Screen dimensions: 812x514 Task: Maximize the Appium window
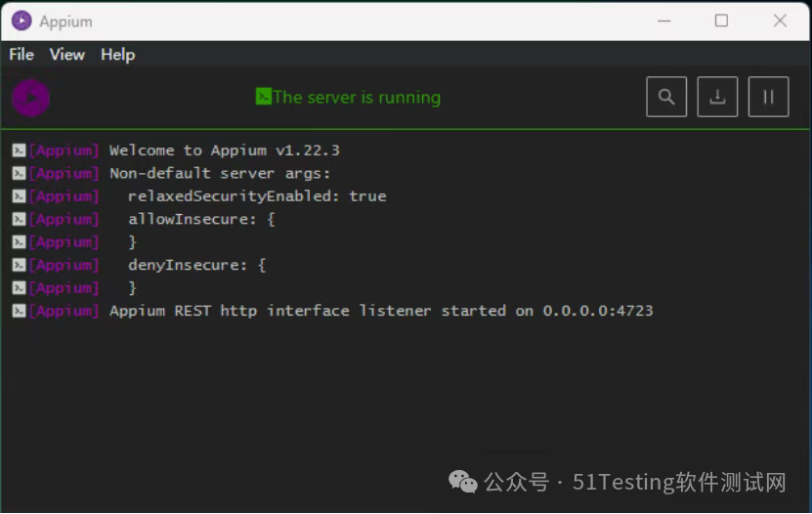[721, 21]
